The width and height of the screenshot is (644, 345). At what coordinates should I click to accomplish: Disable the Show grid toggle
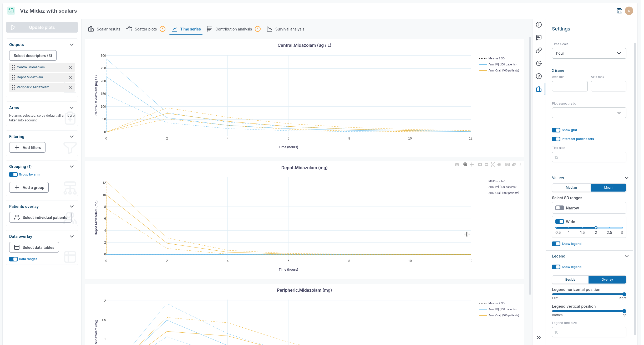tap(556, 130)
